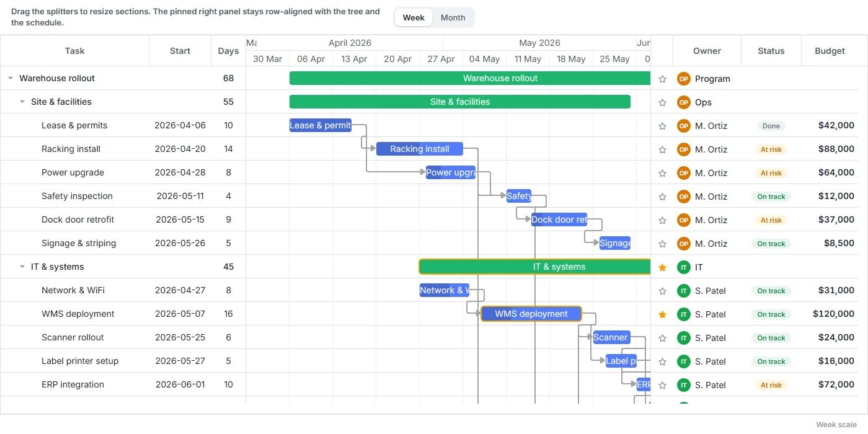868x434 pixels.
Task: Click the IT avatar beside S. Patel on Network & WiFi row
Action: click(684, 291)
